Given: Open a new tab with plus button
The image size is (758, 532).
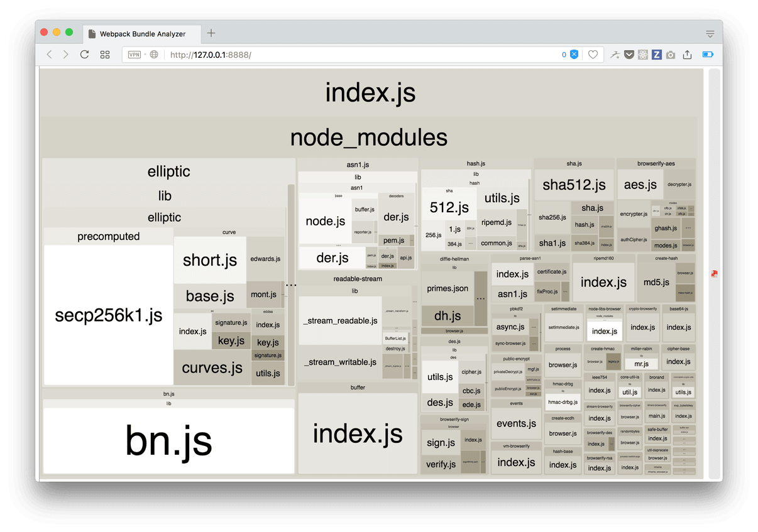Looking at the screenshot, I should pos(211,33).
